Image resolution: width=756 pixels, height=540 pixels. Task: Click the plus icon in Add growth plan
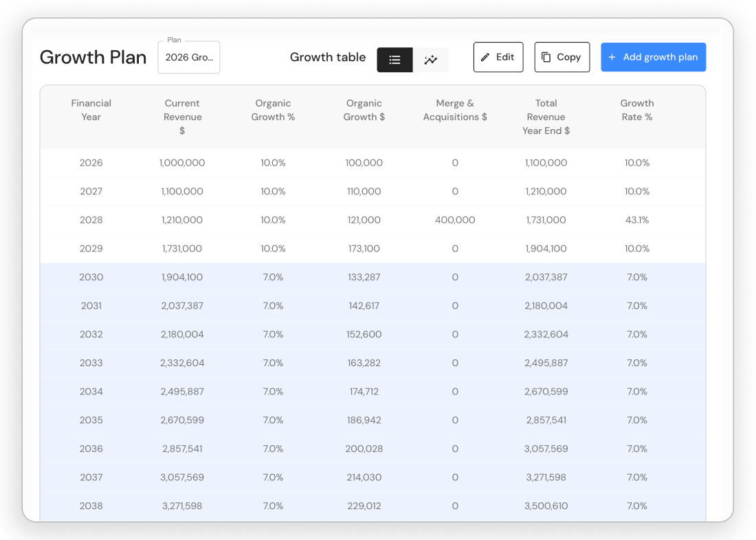(612, 58)
